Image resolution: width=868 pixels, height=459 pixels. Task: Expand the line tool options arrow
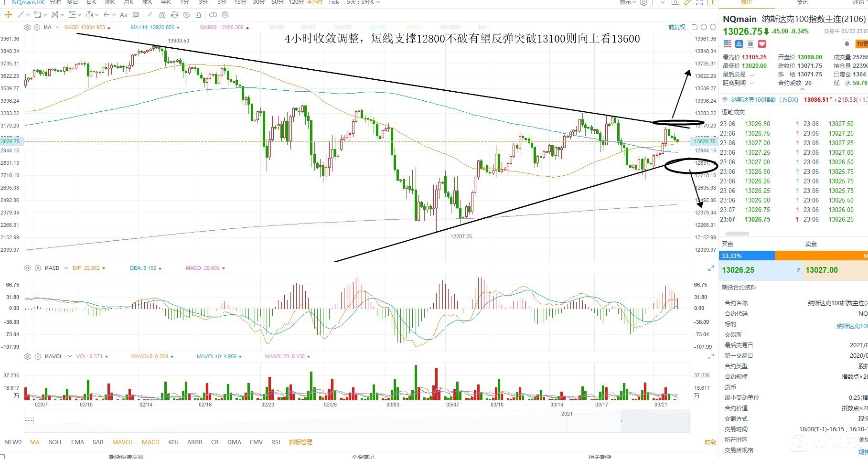click(29, 15)
